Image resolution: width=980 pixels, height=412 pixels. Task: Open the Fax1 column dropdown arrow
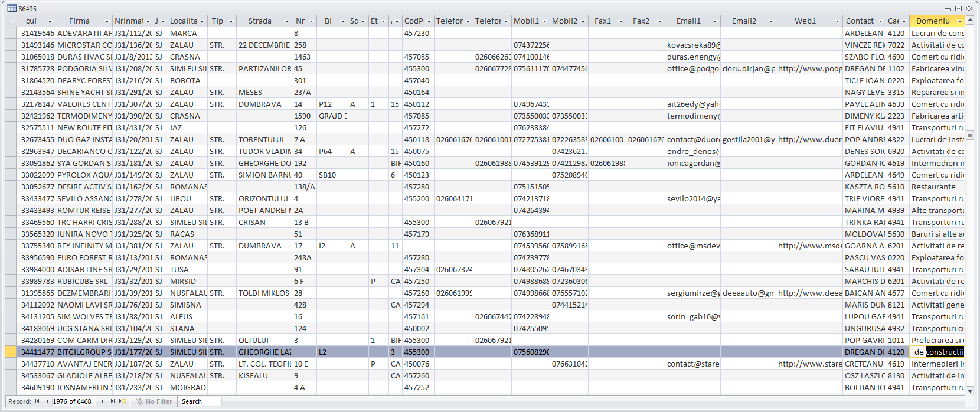(x=620, y=21)
